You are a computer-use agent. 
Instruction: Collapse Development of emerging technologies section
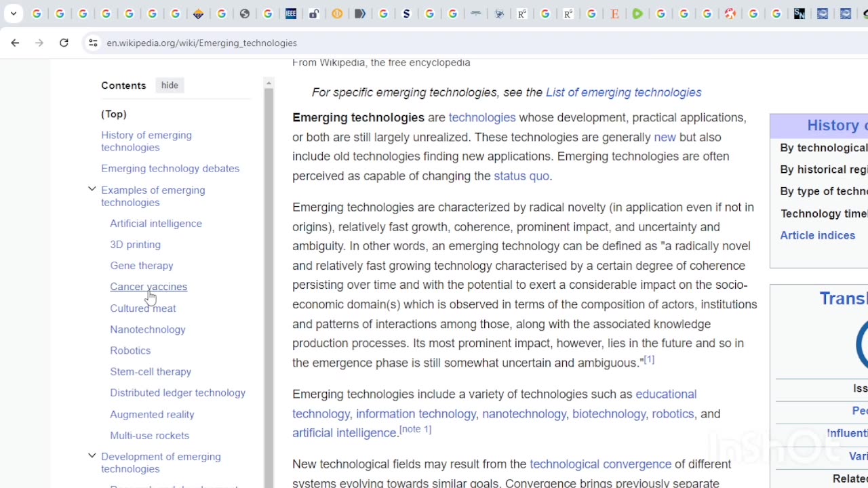pos(92,456)
